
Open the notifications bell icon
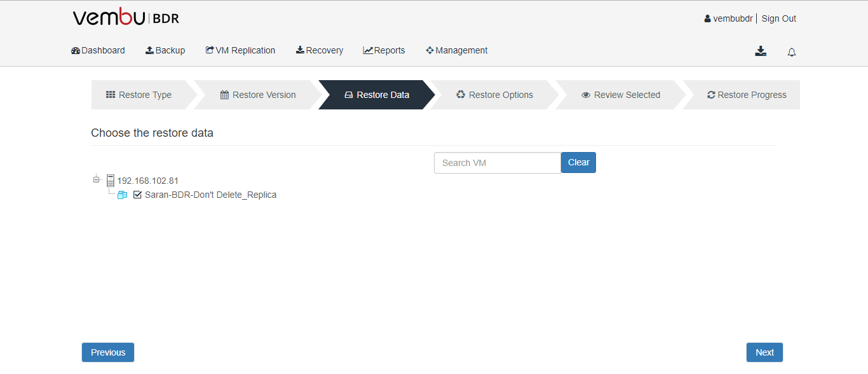(792, 52)
